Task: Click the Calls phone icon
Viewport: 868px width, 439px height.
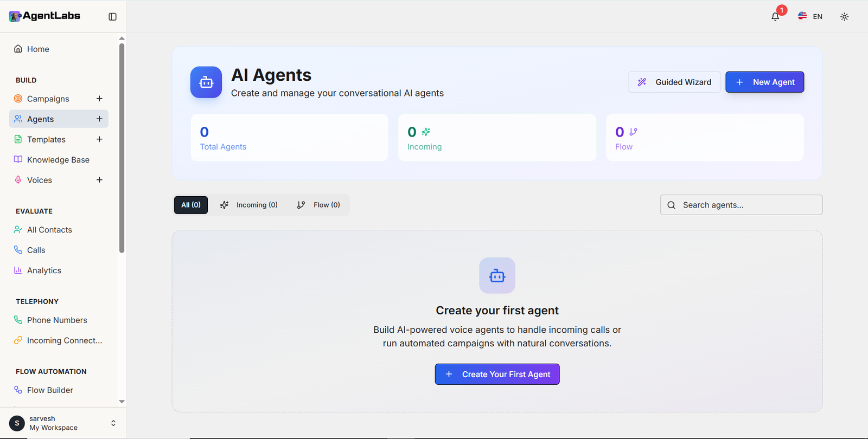Action: (x=18, y=250)
